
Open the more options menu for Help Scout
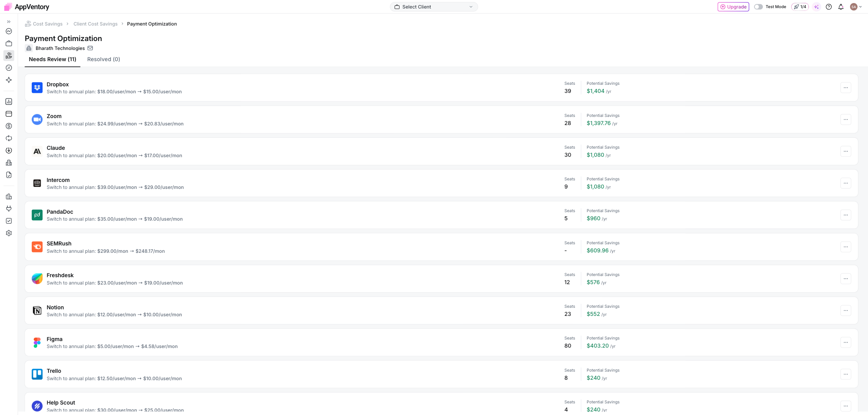pos(846,406)
